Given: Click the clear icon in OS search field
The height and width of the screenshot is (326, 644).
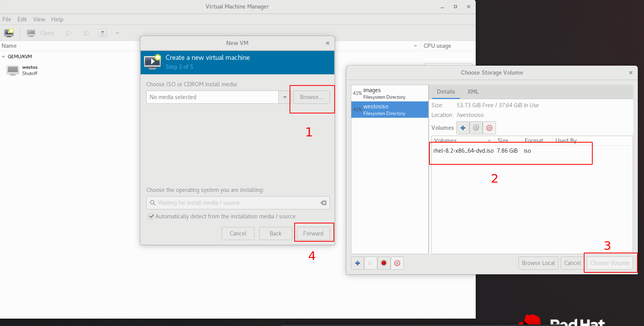Looking at the screenshot, I should click(x=323, y=203).
